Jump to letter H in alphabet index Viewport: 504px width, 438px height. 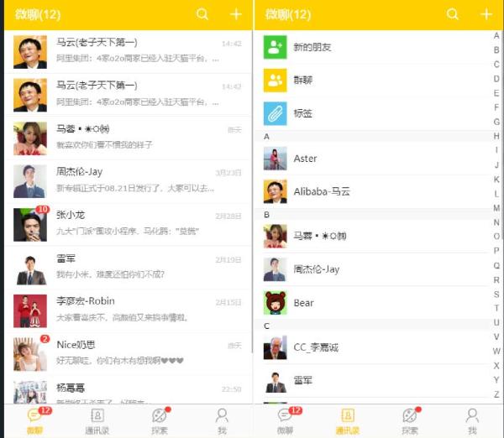click(x=496, y=136)
